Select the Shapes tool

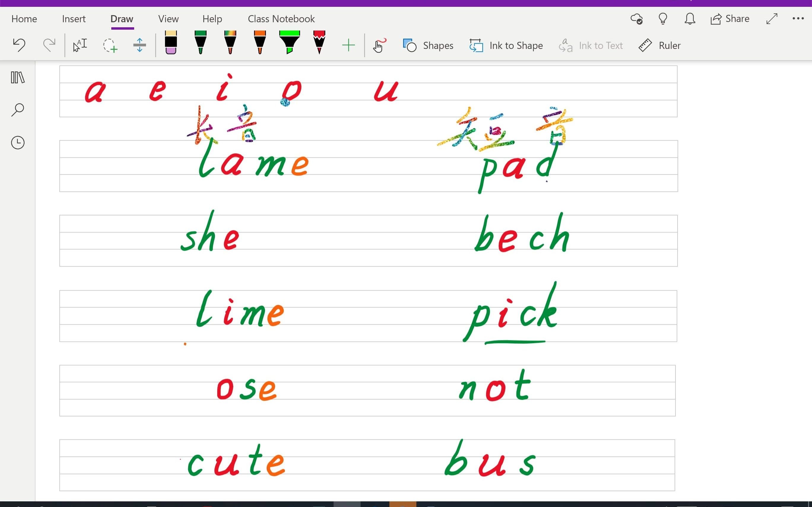(x=429, y=45)
